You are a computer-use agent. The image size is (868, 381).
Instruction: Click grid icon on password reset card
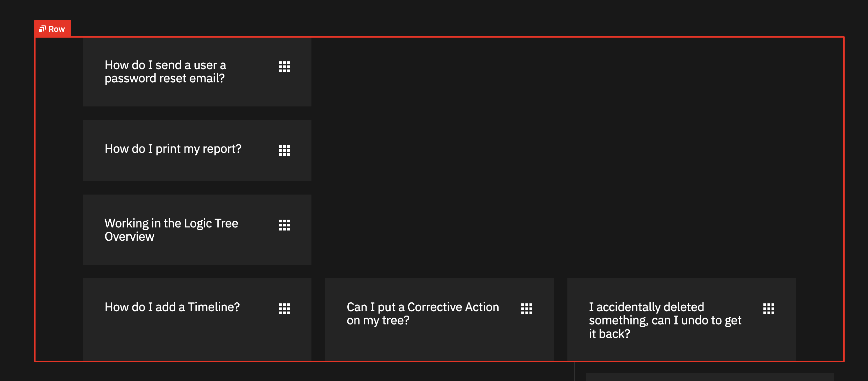tap(284, 67)
